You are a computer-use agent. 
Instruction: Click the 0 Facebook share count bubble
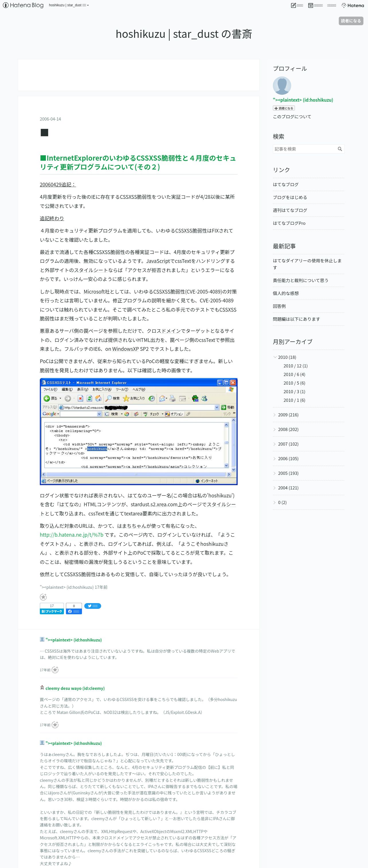pos(74,606)
